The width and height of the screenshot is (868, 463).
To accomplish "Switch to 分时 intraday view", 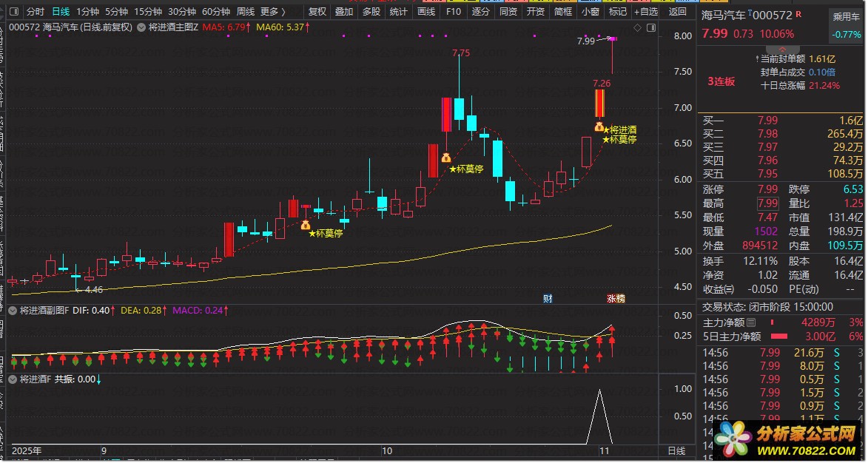I will [x=35, y=12].
